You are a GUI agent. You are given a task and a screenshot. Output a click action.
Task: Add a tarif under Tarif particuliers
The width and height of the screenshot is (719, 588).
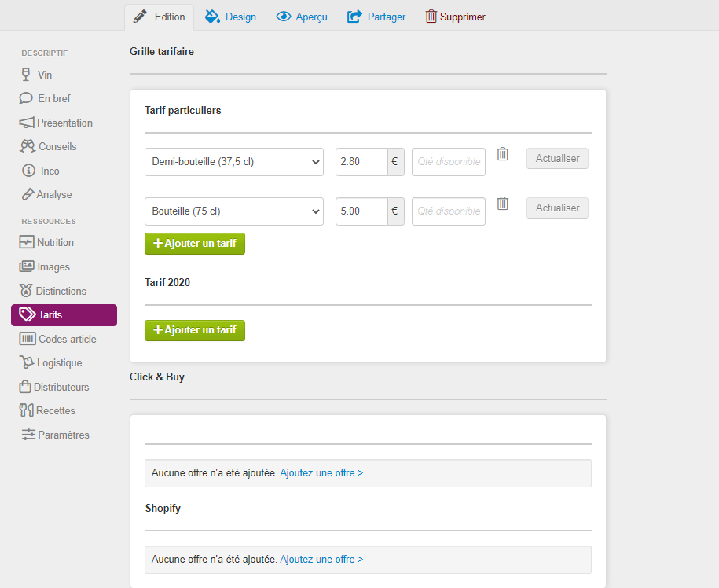(195, 244)
